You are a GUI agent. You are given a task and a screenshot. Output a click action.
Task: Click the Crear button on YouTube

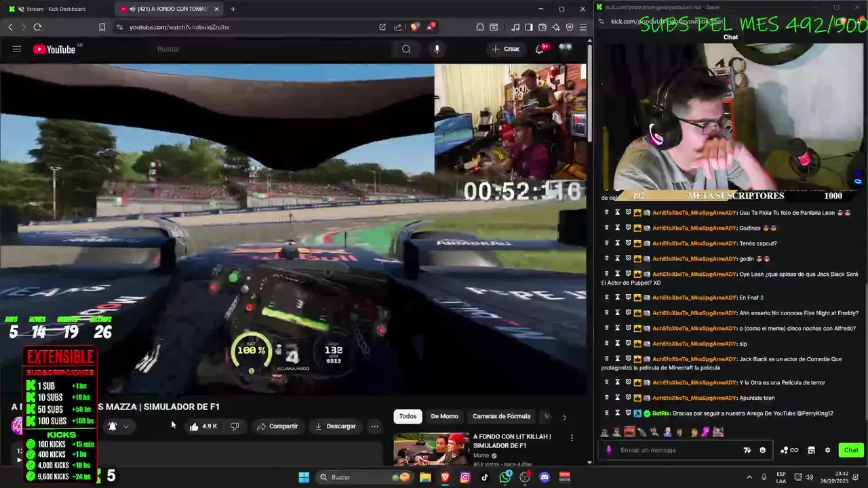tap(506, 49)
